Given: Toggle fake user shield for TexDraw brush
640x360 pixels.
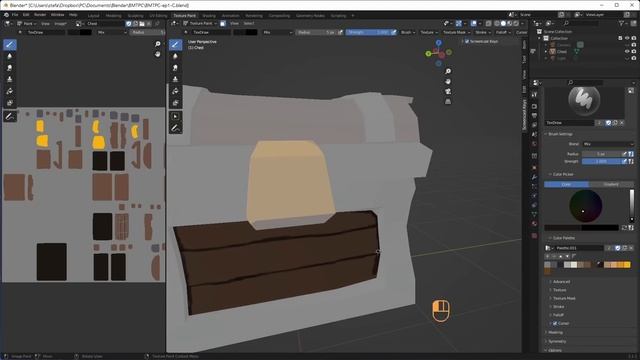Looking at the screenshot, I should 608,122.
